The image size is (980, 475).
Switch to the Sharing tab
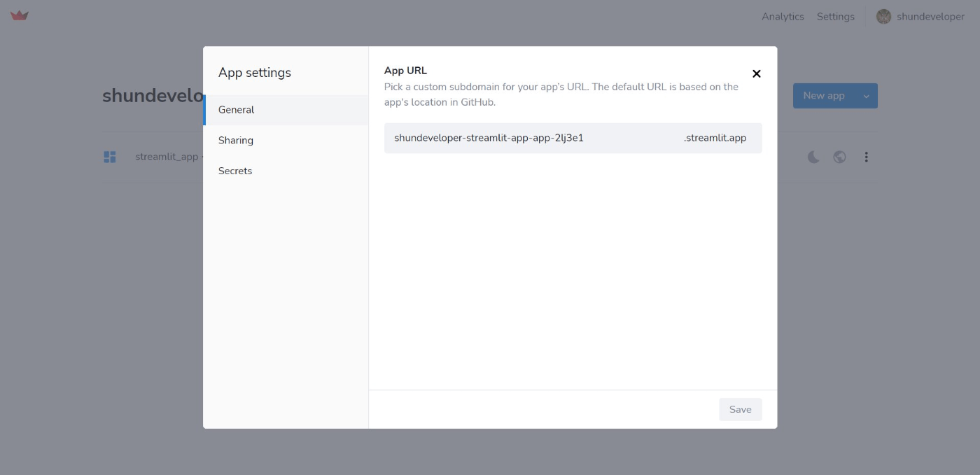pyautogui.click(x=286, y=141)
